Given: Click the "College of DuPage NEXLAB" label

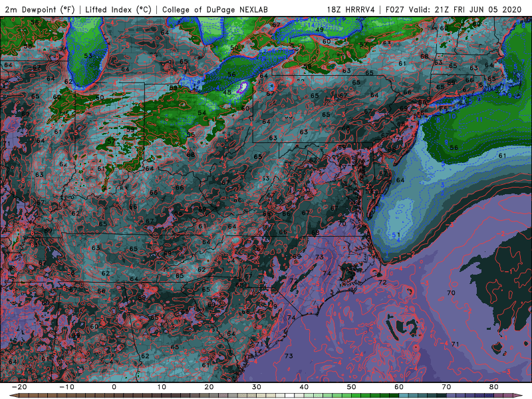Looking at the screenshot, I should point(215,9).
